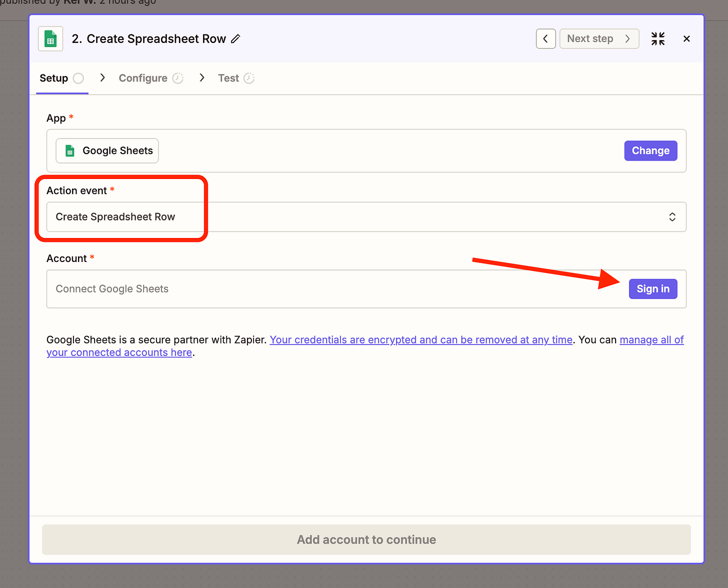
Task: Click the Connect Google Sheets account field
Action: click(x=366, y=289)
